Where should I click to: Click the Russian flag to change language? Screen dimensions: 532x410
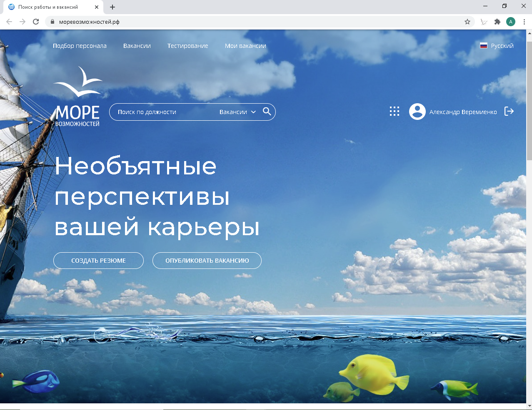[x=483, y=46]
